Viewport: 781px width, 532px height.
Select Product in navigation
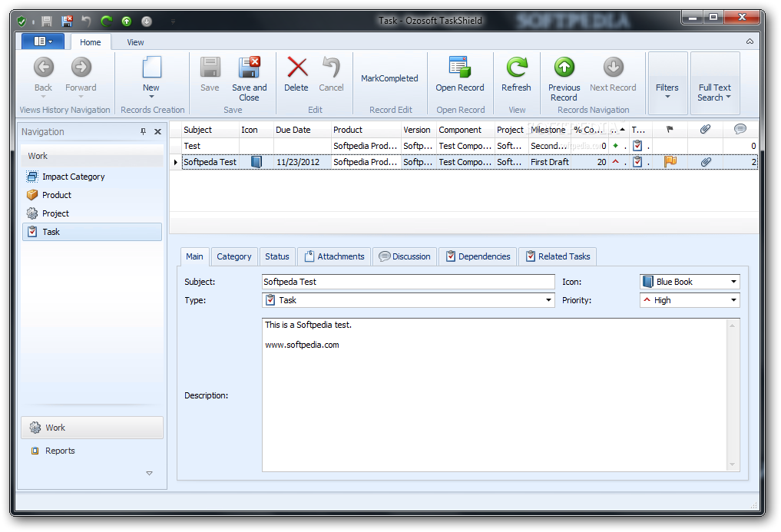tap(92, 195)
